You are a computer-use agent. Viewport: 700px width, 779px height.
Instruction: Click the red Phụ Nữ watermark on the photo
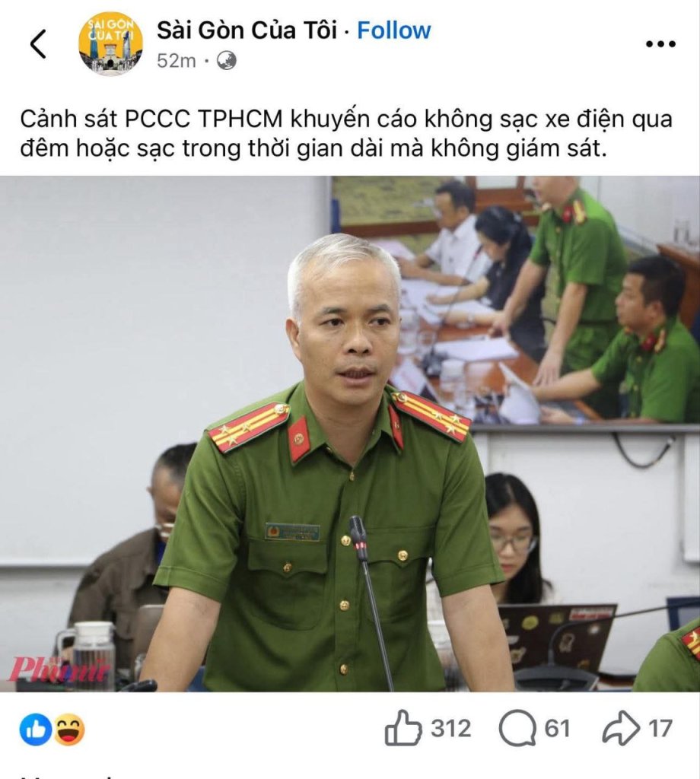coord(59,669)
